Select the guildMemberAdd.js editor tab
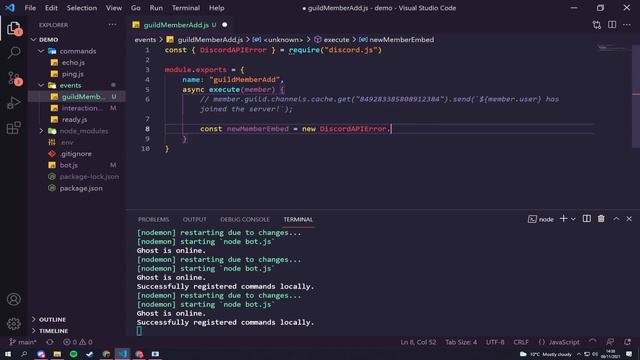 [180, 25]
